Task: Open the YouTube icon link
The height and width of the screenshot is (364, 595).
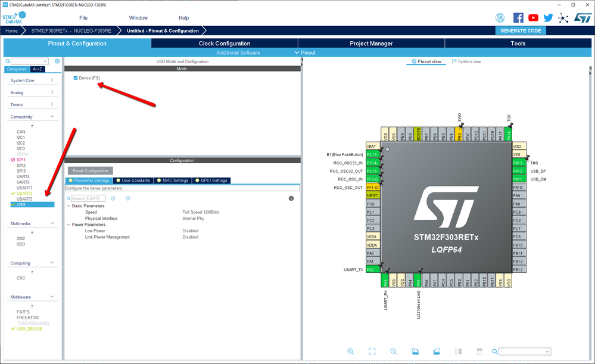Action: (533, 18)
